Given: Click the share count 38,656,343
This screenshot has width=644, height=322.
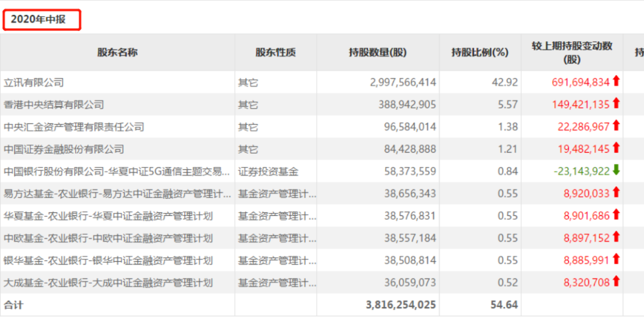Looking at the screenshot, I should [410, 194].
